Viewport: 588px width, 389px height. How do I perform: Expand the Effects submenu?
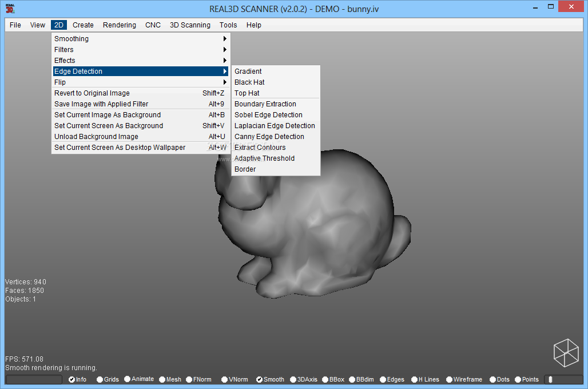[141, 61]
